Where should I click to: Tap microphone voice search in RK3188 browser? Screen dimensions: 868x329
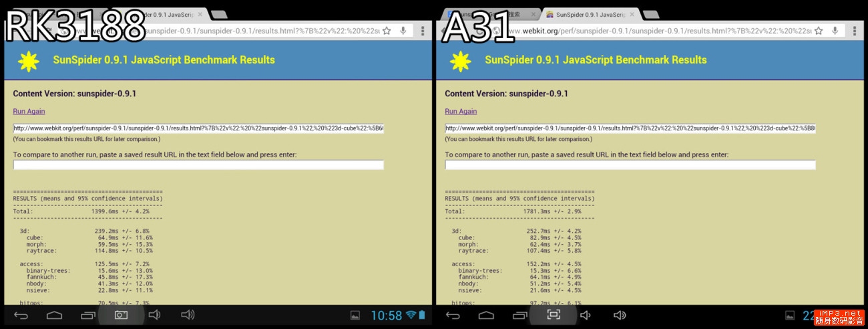(403, 31)
